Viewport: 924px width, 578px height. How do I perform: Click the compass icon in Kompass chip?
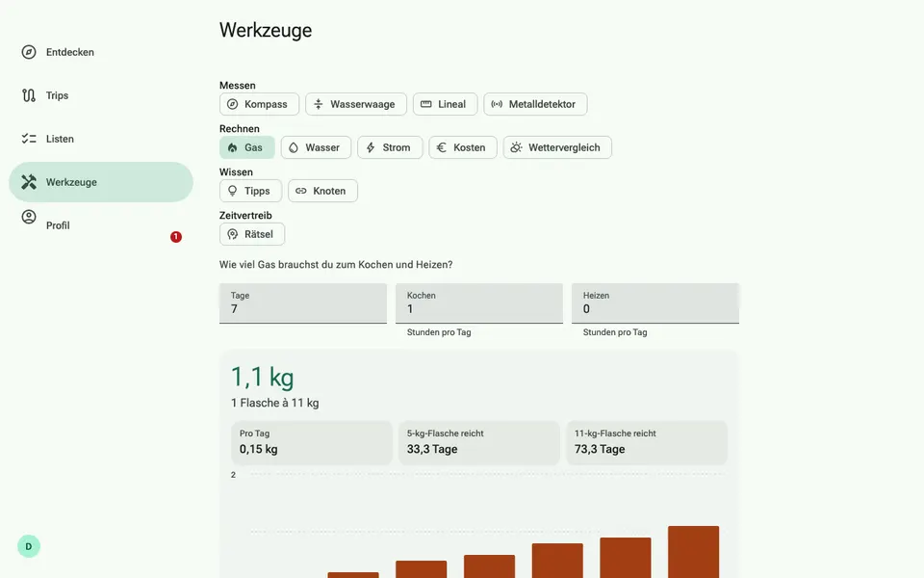233,104
